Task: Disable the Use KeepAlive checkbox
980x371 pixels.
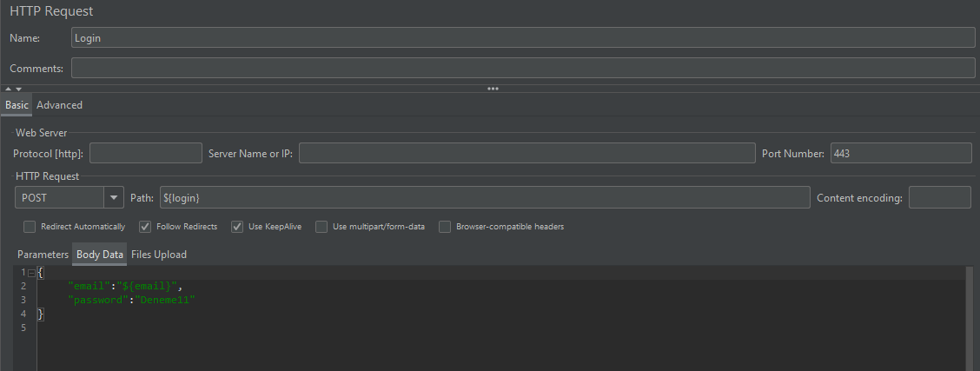Action: pos(237,227)
